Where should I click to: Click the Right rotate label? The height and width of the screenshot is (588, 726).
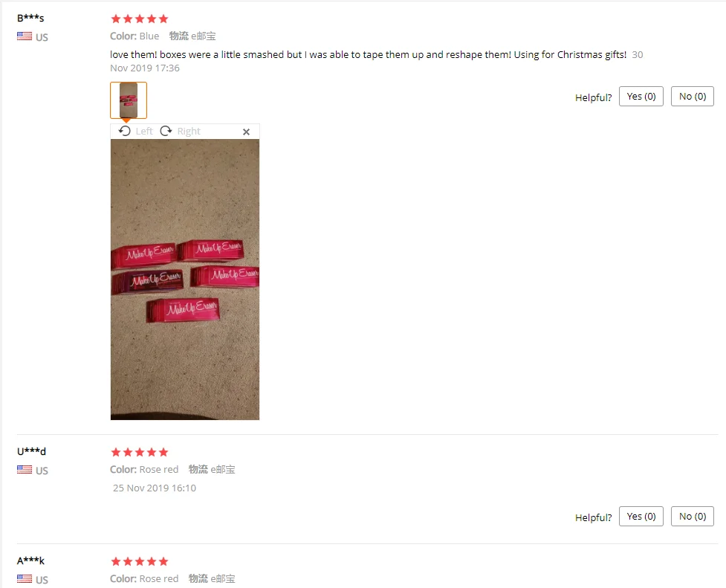coord(189,131)
